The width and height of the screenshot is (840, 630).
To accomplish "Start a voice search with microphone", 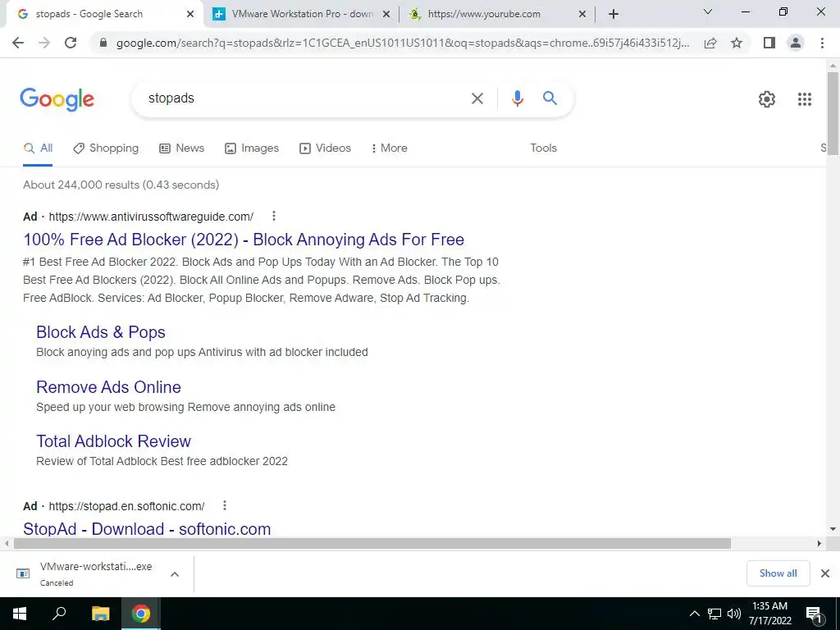I will click(517, 98).
